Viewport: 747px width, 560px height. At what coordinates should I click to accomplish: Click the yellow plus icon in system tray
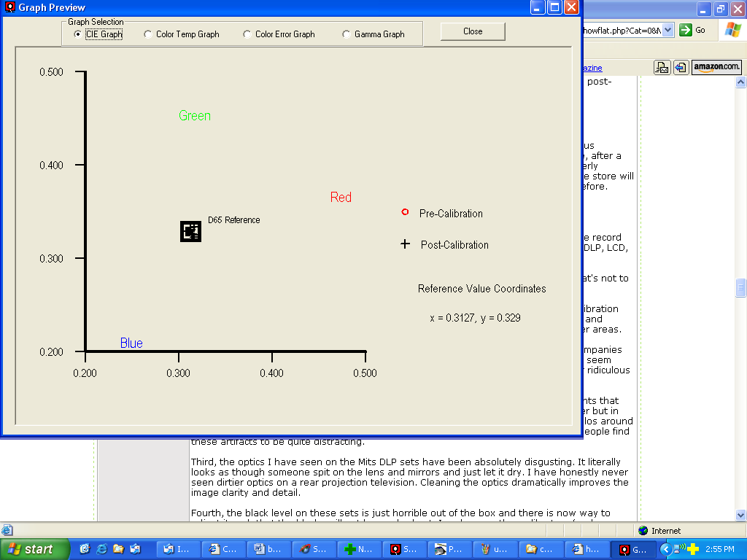click(692, 549)
